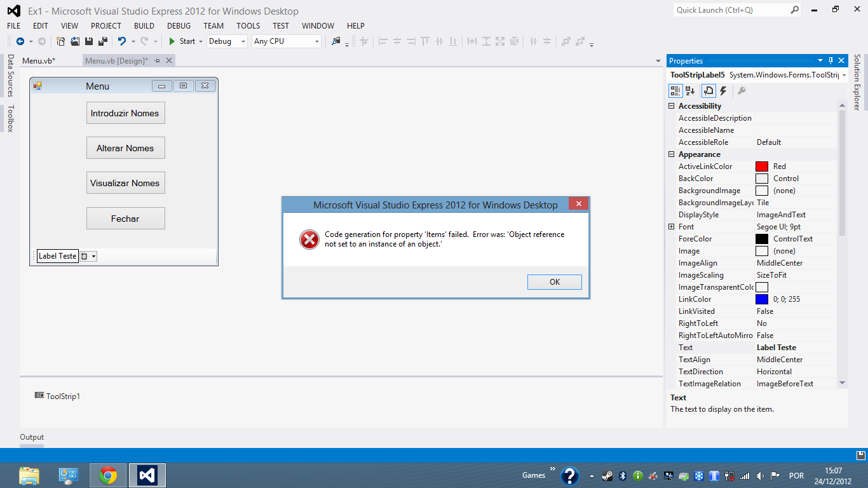Screen dimensions: 868x488
Task: Click the Steam system tray icon
Action: [x=608, y=475]
